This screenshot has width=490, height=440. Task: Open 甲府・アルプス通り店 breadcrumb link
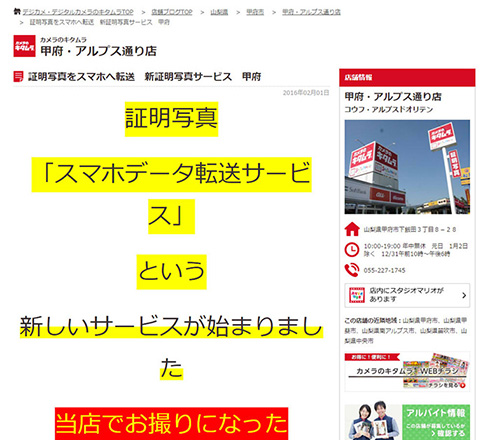pyautogui.click(x=311, y=12)
